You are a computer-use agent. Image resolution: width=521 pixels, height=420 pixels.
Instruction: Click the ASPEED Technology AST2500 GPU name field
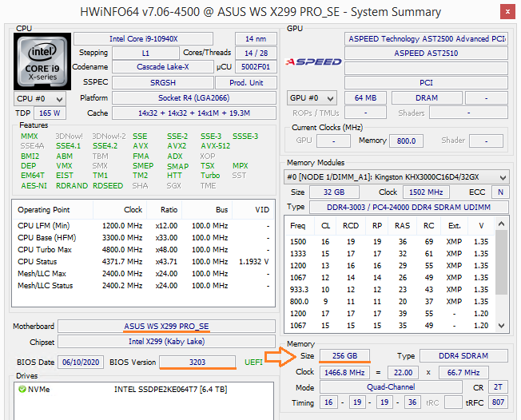click(426, 39)
